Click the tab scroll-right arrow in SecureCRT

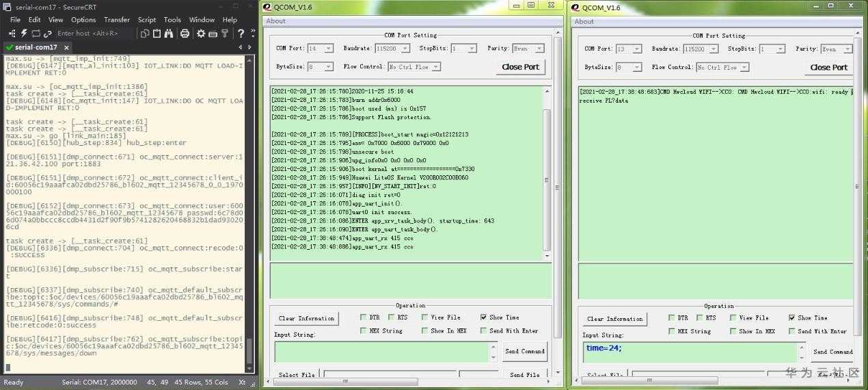[249, 47]
